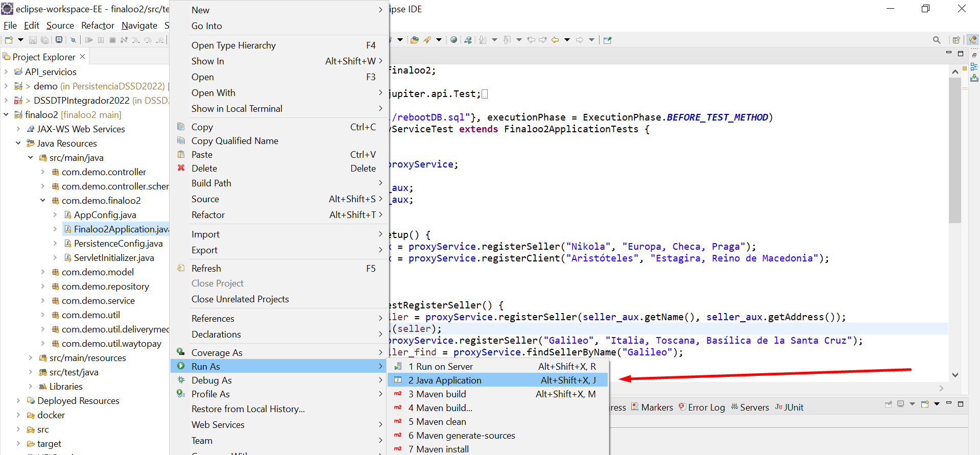Open the Web Browser globe icon
Image resolution: width=980 pixels, height=455 pixels.
[453, 40]
